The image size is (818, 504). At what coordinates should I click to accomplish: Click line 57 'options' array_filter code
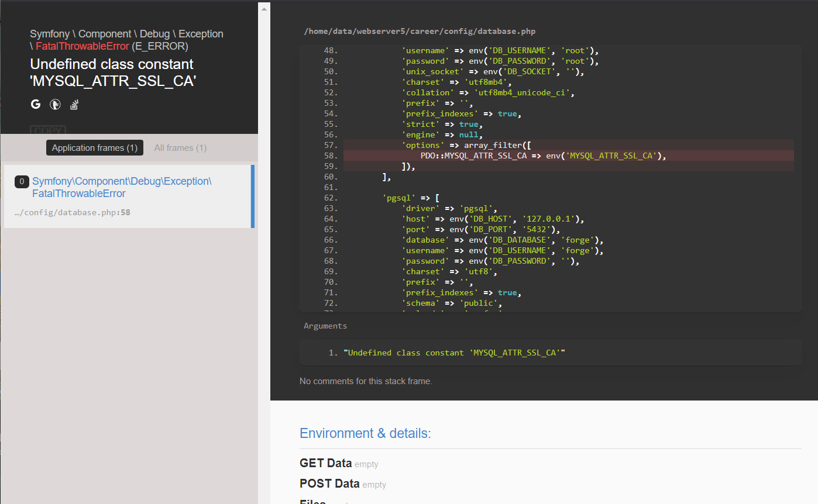(466, 145)
